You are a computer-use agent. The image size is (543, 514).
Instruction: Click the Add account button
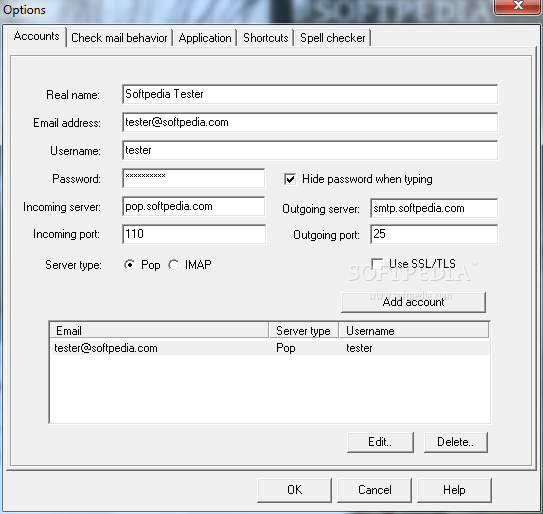413,302
